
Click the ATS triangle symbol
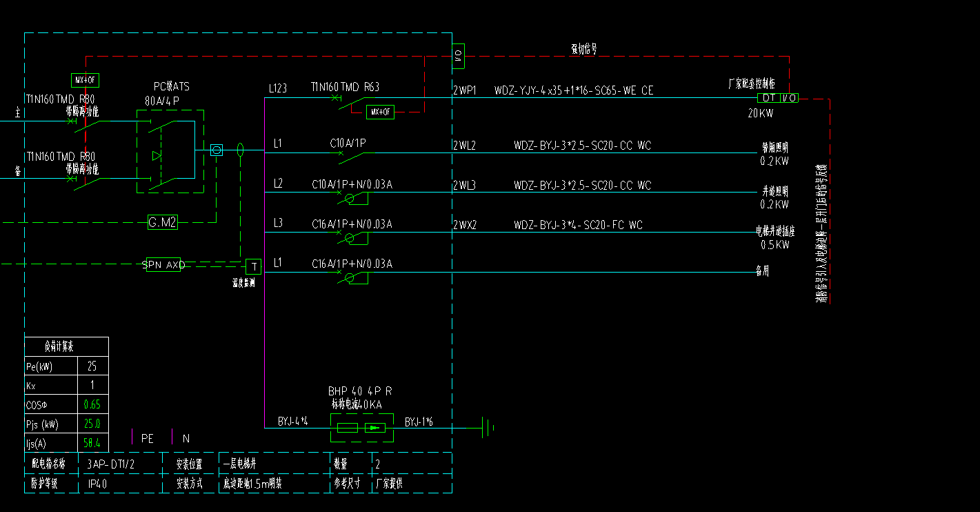tap(157, 155)
